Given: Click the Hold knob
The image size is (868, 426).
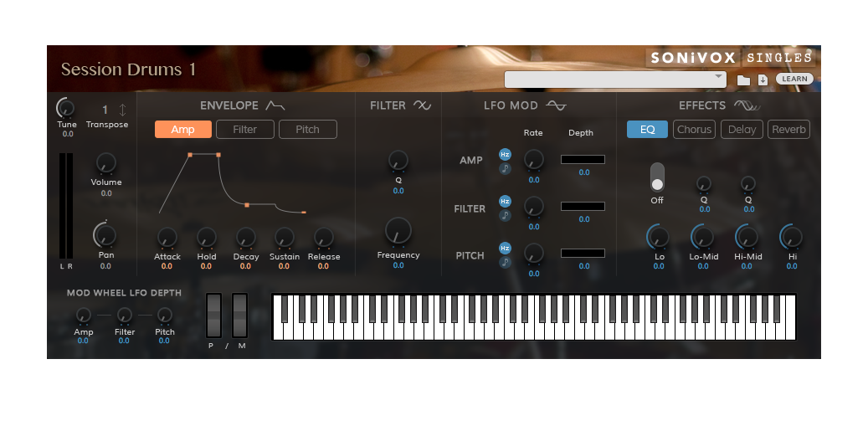Looking at the screenshot, I should coord(206,238).
